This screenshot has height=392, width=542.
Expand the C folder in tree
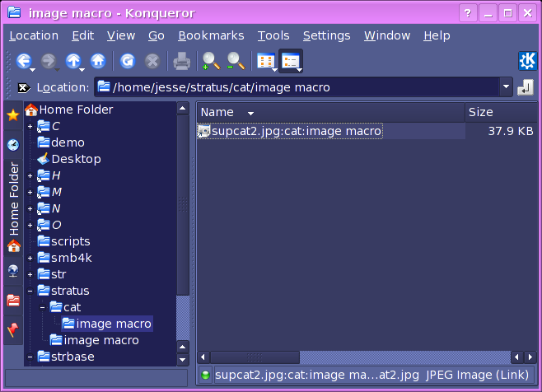point(30,127)
